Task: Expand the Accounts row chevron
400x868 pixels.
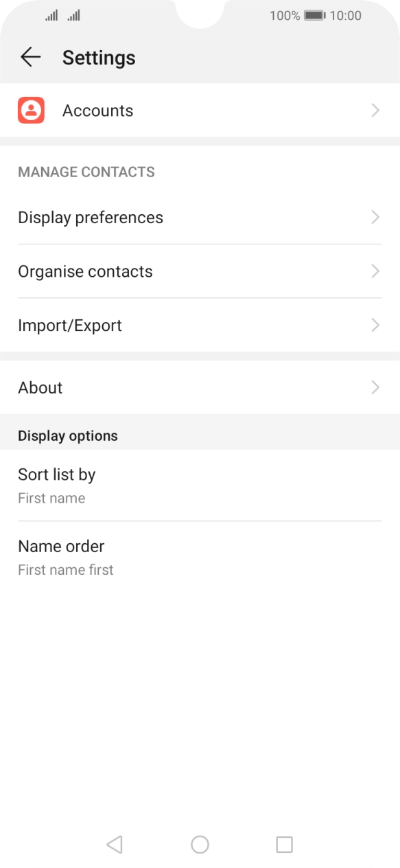Action: tap(375, 110)
